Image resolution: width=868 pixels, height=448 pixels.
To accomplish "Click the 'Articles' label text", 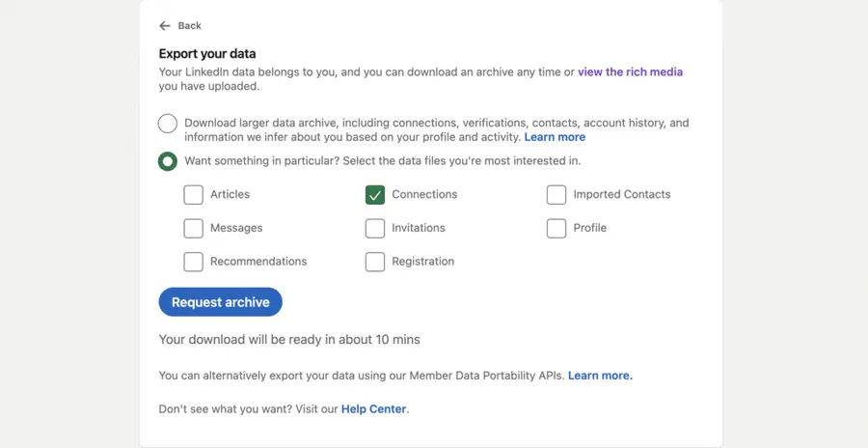I will pyautogui.click(x=230, y=195).
